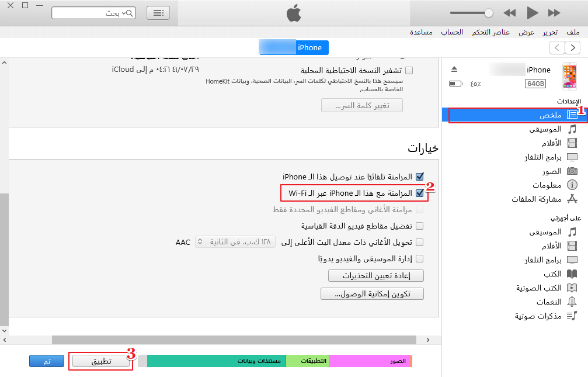Open الحساب menu
This screenshot has width=588, height=377.
(452, 32)
